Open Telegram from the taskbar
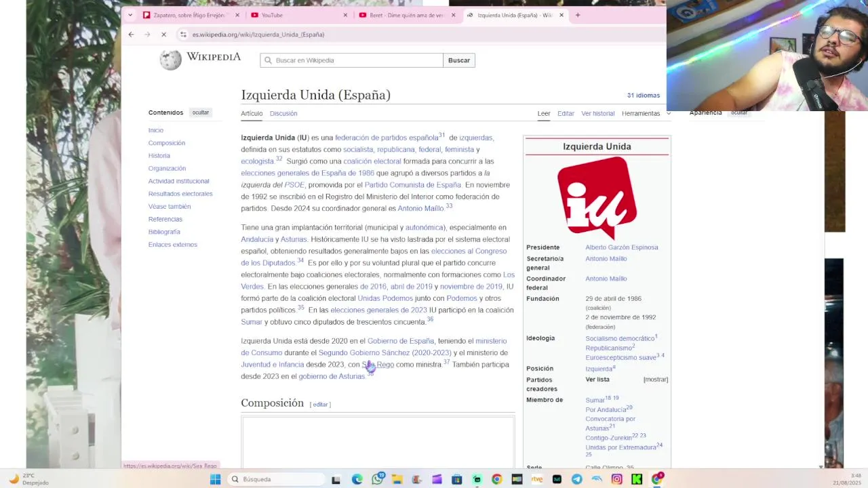This screenshot has height=488, width=868. [576, 479]
